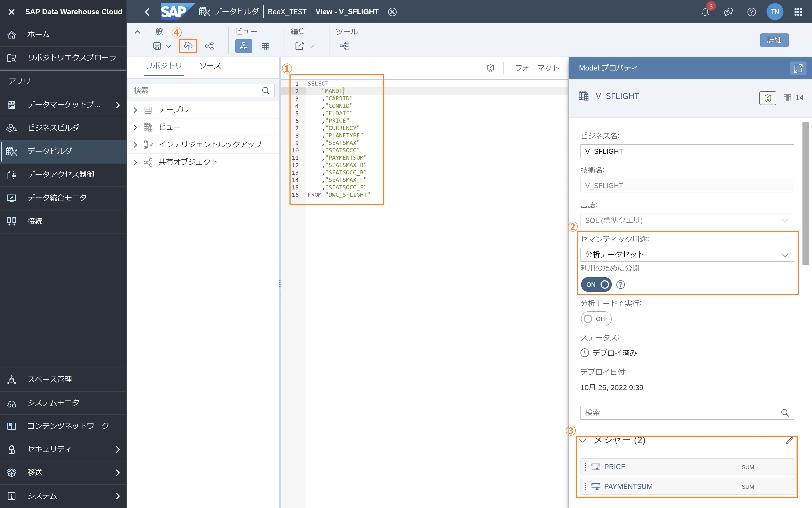This screenshot has width=812, height=508.
Task: Open the 言語 SQL dropdown
Action: [x=687, y=220]
